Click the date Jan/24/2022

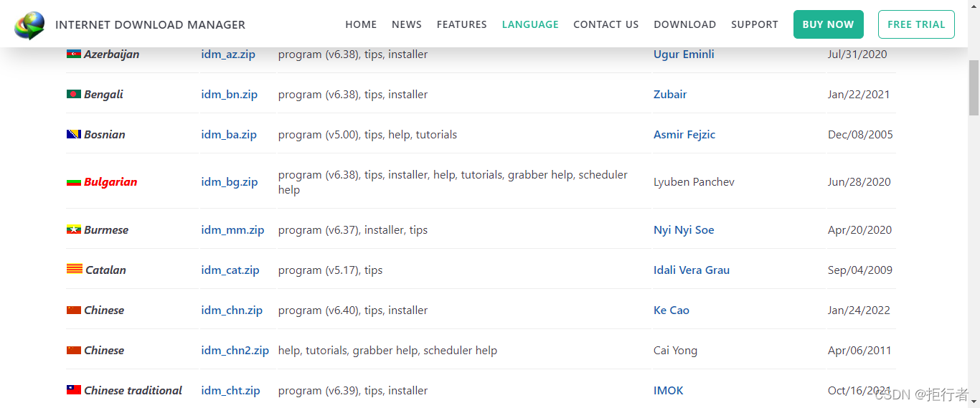tap(859, 310)
